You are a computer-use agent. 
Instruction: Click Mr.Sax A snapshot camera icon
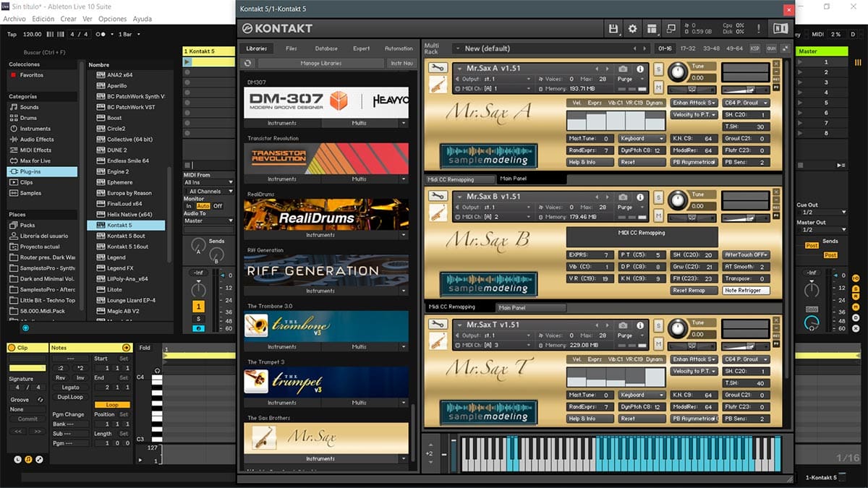pos(624,69)
